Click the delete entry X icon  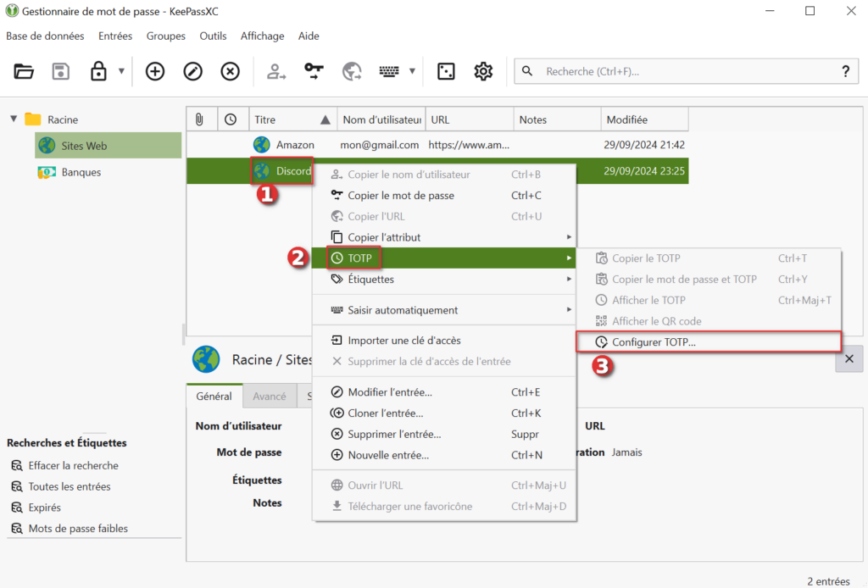point(230,72)
